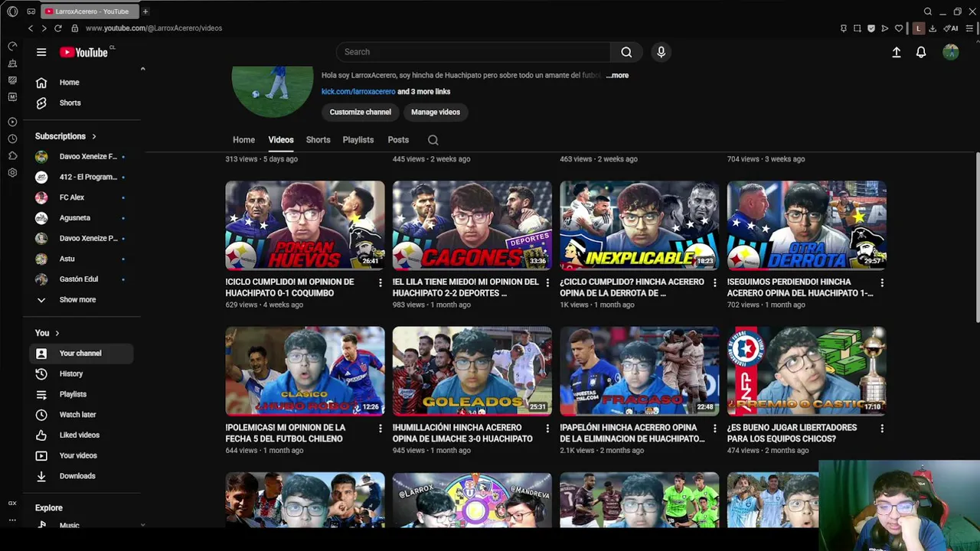The image size is (980, 551).
Task: Open Gastón Edul subscription
Action: [x=81, y=279]
